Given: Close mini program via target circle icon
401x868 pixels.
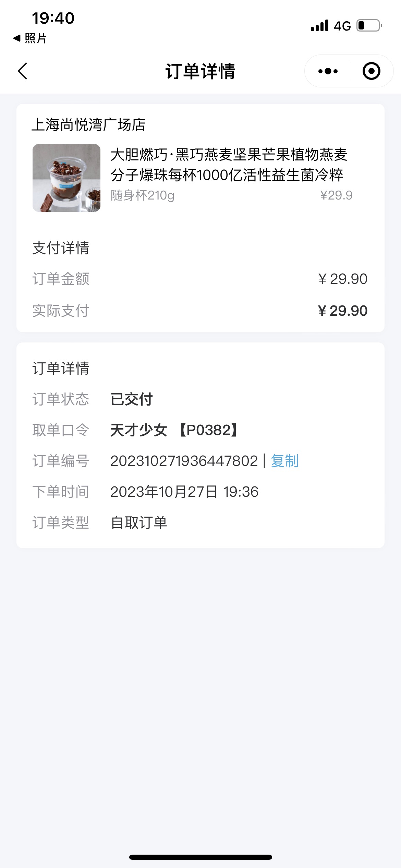Looking at the screenshot, I should click(372, 71).
